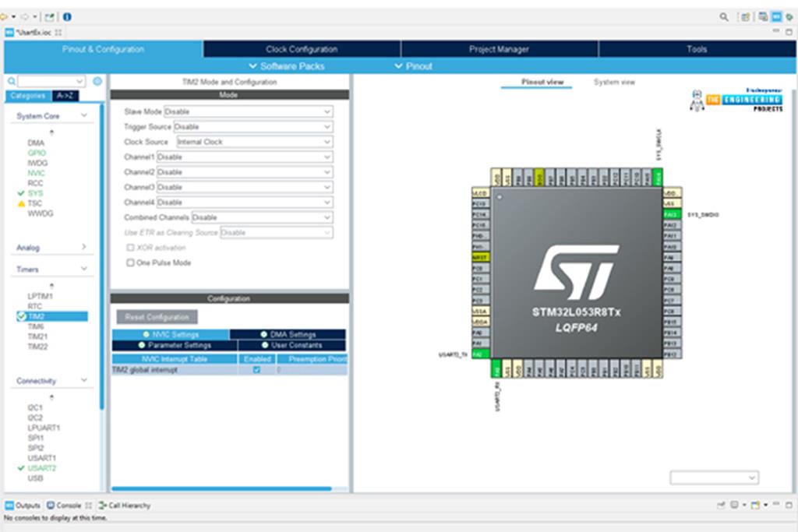Click the yellow NRST pin on chip

(x=480, y=257)
